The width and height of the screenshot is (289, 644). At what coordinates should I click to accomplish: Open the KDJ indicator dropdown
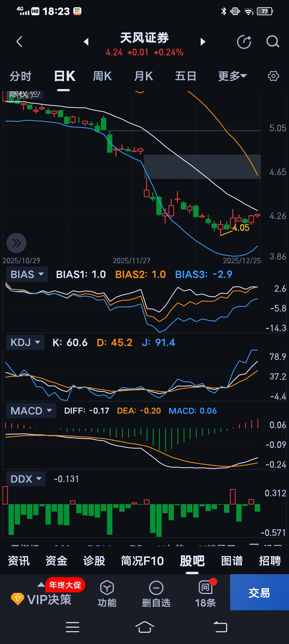(25, 343)
